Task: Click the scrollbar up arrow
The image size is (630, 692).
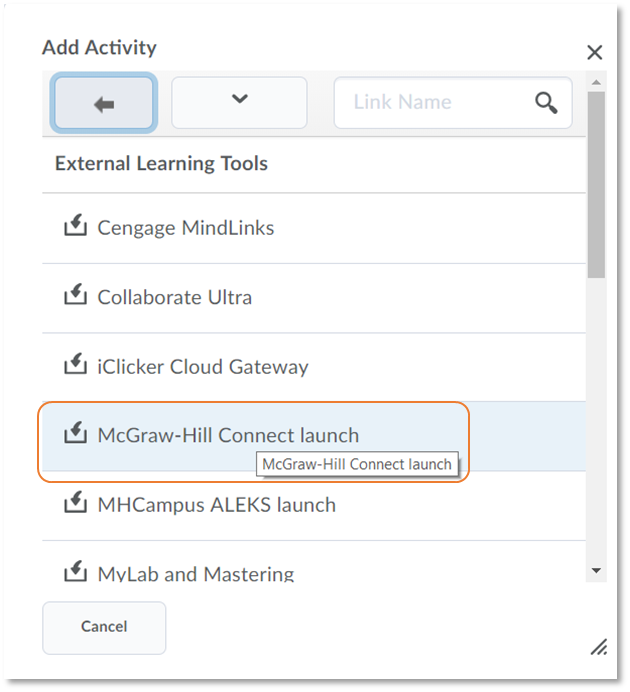Action: 596,83
